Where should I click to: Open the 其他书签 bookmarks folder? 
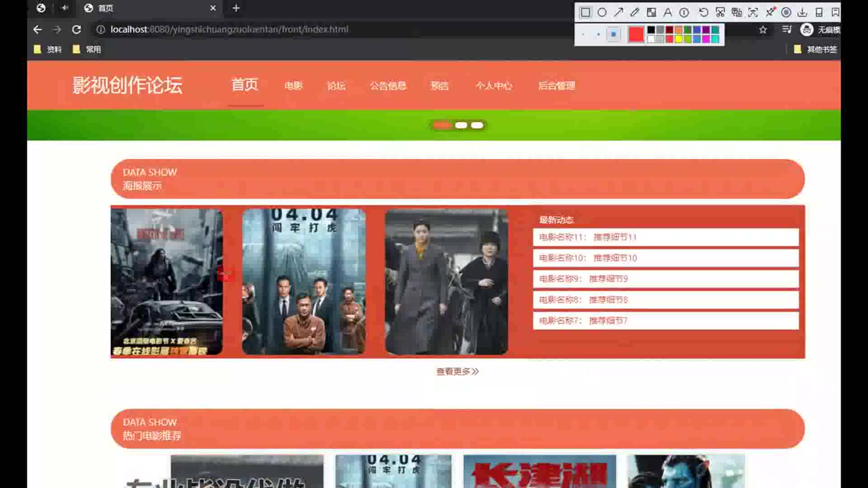pos(816,49)
